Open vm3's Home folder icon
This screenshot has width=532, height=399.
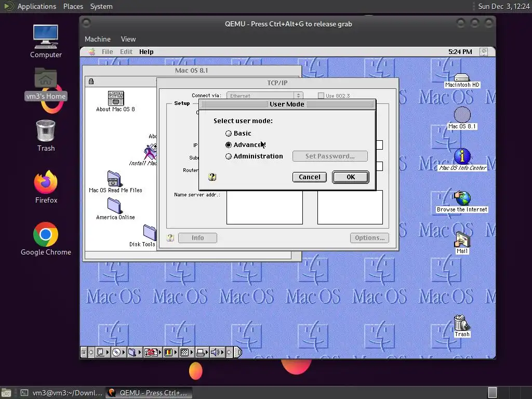point(46,84)
